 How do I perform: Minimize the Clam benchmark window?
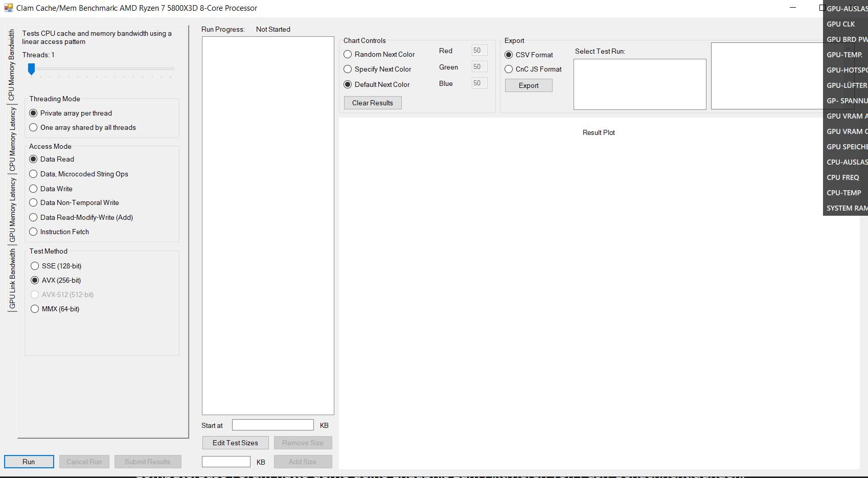793,8
